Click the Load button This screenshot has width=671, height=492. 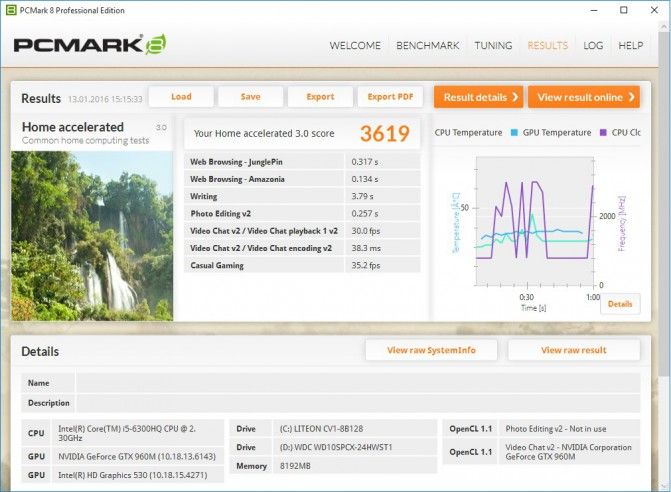point(181,97)
